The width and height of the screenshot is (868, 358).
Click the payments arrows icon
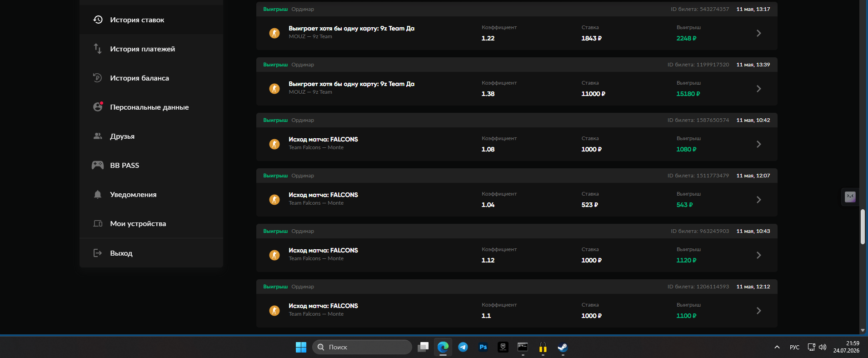(x=98, y=49)
